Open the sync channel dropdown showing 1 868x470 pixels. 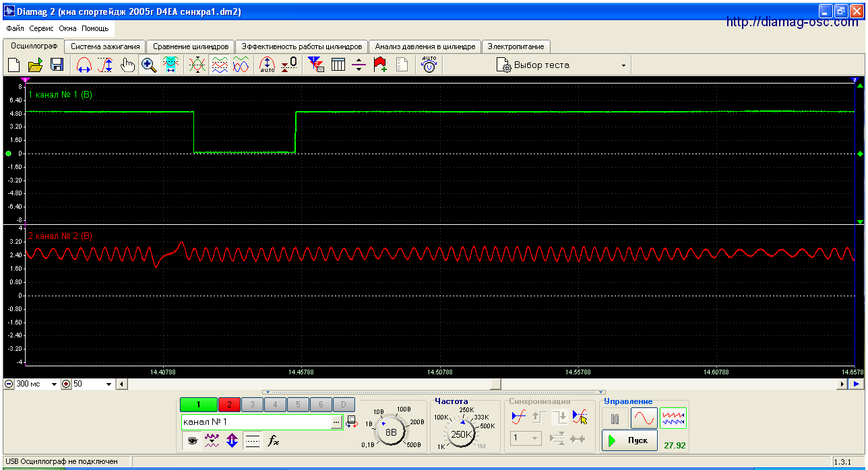(526, 438)
